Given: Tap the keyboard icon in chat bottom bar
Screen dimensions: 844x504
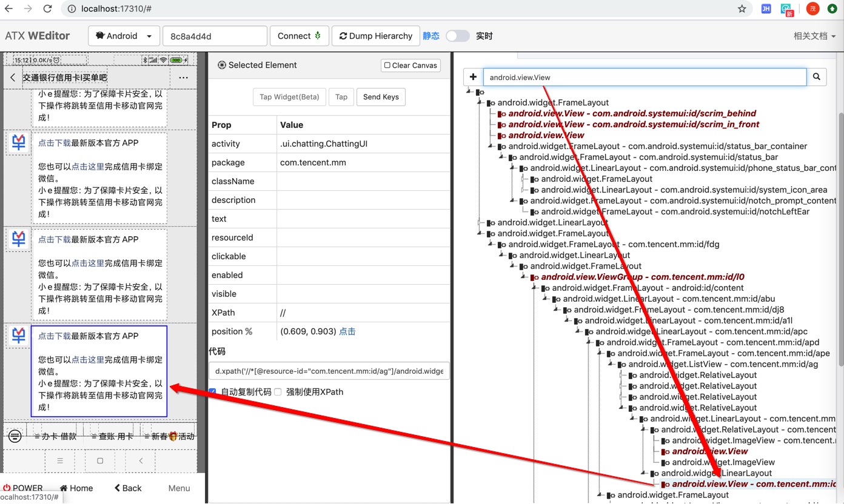Looking at the screenshot, I should (x=15, y=436).
